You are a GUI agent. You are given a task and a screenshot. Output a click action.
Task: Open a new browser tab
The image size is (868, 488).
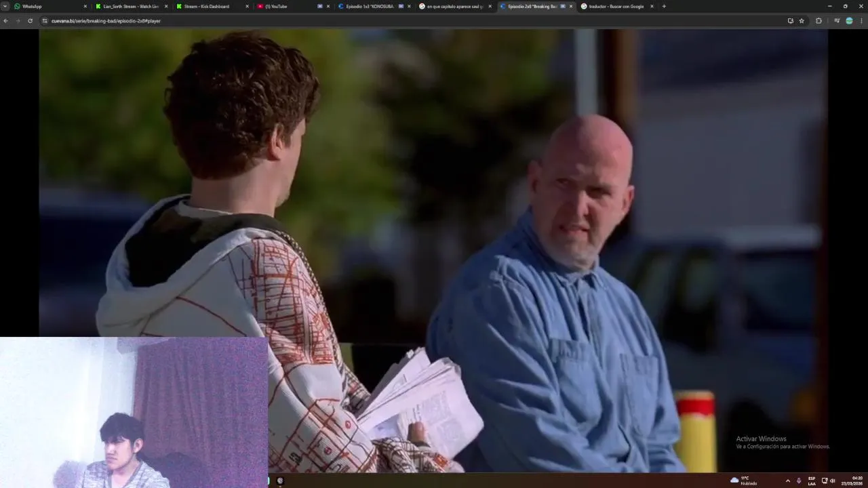tap(664, 6)
